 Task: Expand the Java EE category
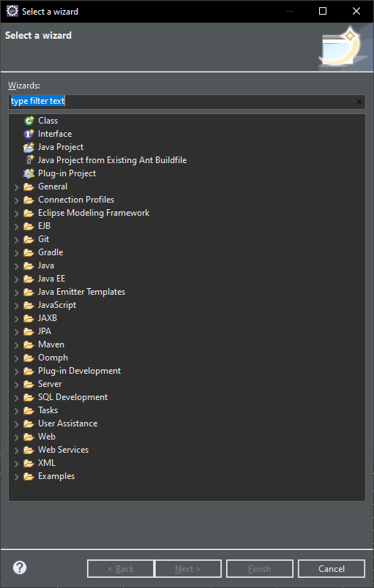[17, 279]
